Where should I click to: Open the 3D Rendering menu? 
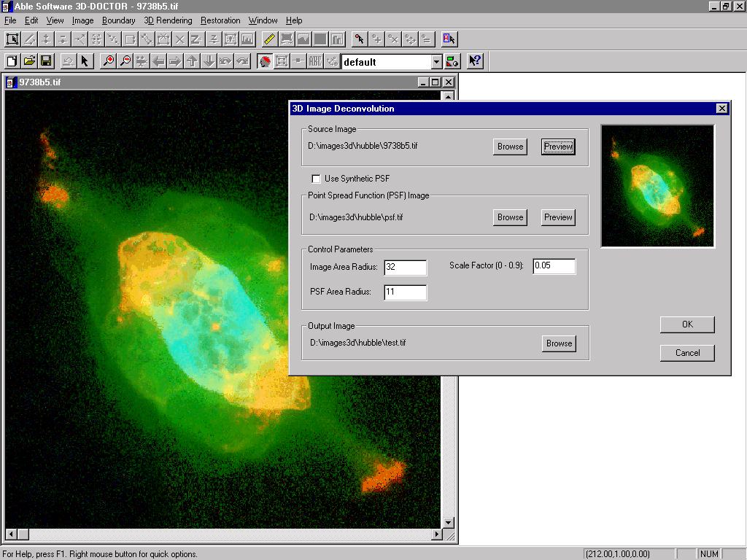point(168,20)
